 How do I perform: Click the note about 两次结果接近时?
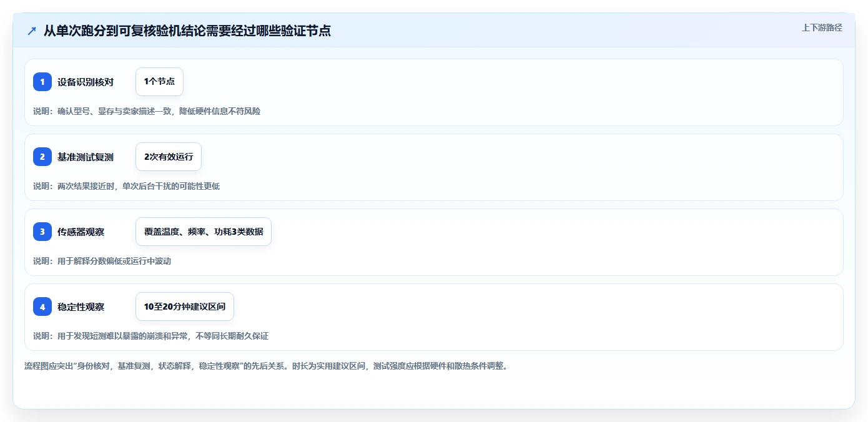(x=126, y=186)
